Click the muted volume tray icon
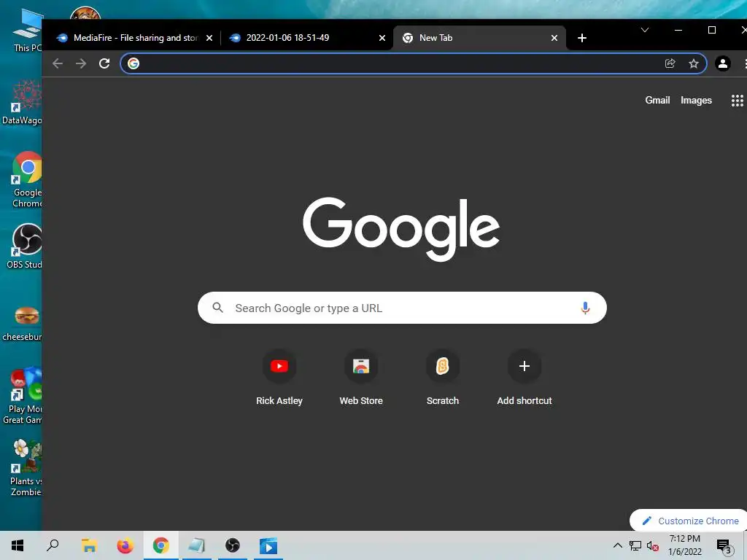This screenshot has height=560, width=747. pos(652,545)
